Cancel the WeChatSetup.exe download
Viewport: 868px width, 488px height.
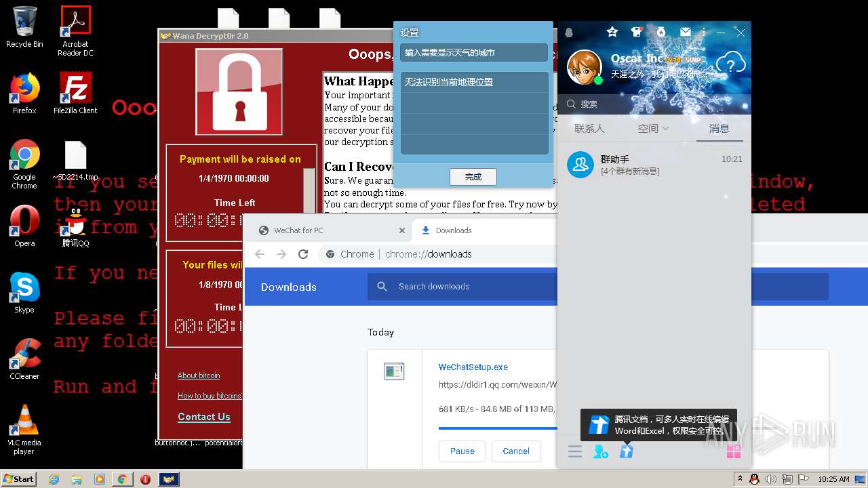tap(516, 451)
